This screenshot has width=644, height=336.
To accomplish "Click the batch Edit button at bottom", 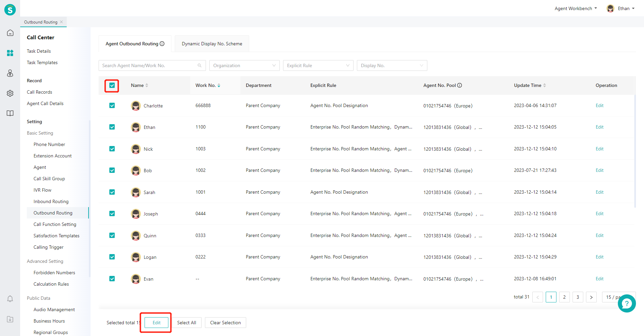I will [157, 323].
